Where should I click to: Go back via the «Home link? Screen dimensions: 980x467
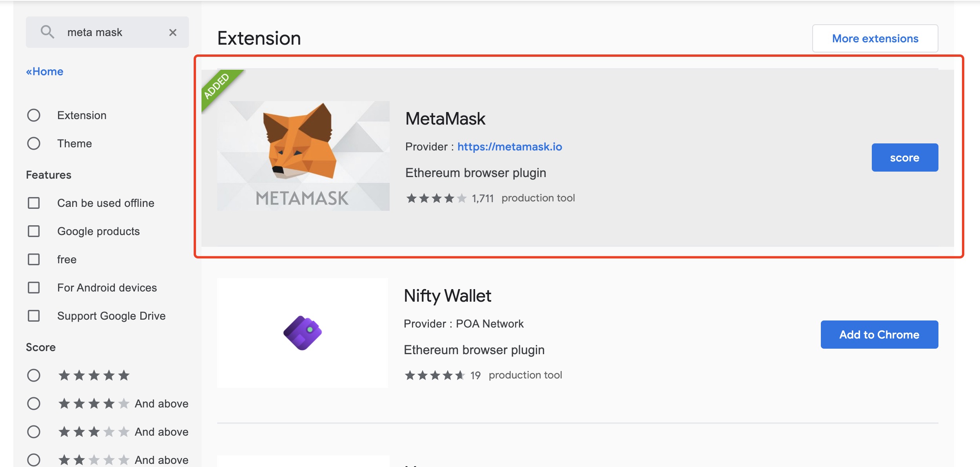click(x=45, y=71)
